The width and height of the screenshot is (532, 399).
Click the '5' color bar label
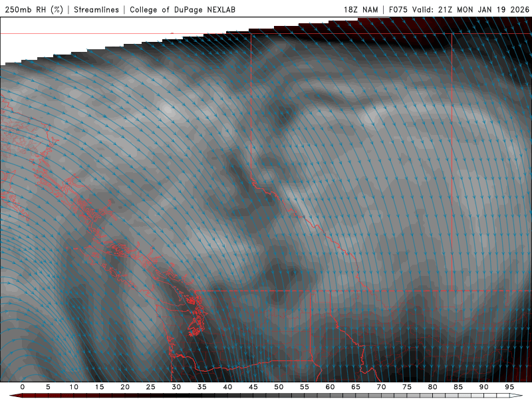tap(48, 387)
